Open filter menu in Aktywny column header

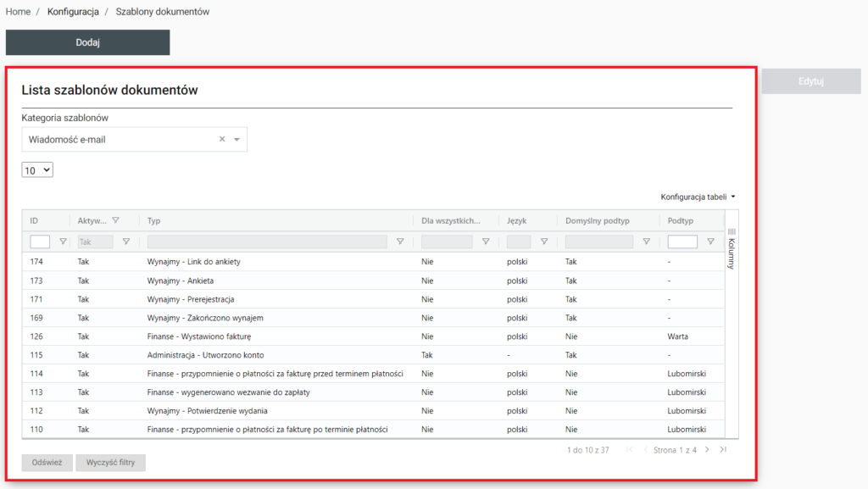coord(116,220)
